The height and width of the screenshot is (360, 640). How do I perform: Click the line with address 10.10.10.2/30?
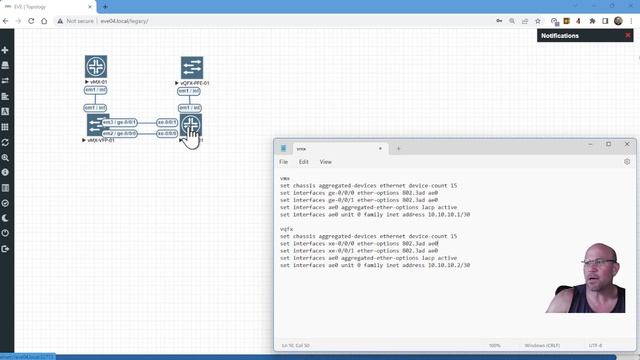point(375,265)
